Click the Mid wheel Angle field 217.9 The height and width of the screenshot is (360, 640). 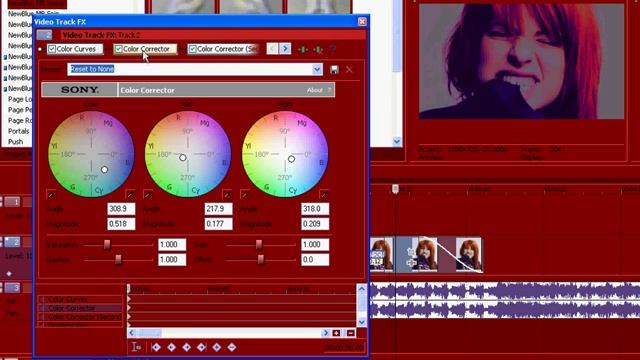tap(218, 209)
